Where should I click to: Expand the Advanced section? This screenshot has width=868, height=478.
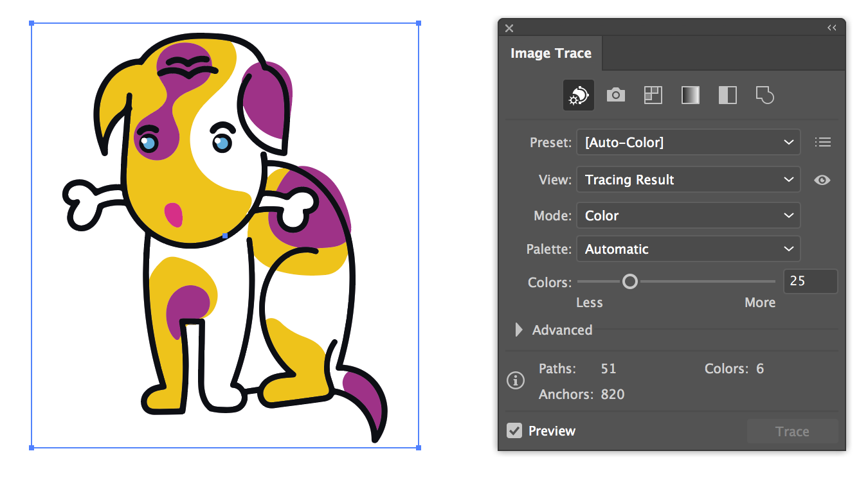click(520, 330)
